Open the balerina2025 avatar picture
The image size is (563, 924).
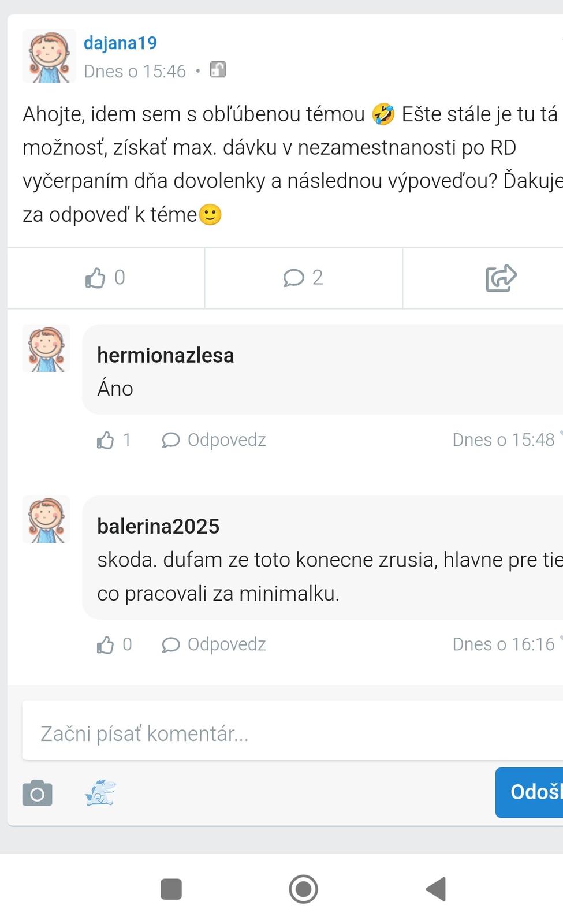46,519
